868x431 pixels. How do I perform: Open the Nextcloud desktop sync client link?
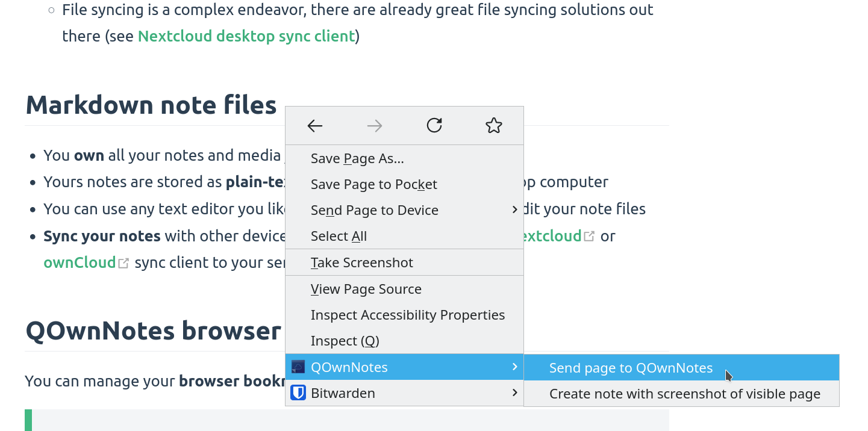coord(246,36)
